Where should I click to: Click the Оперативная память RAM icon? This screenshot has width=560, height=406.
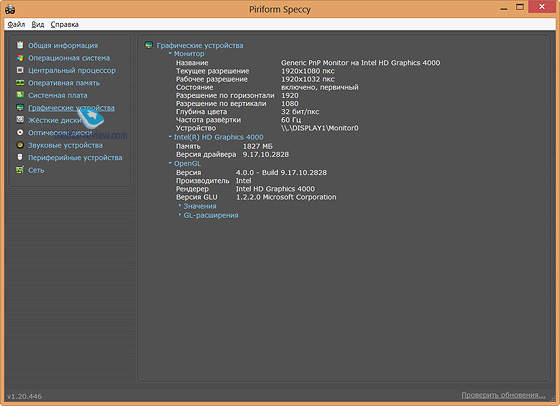20,83
